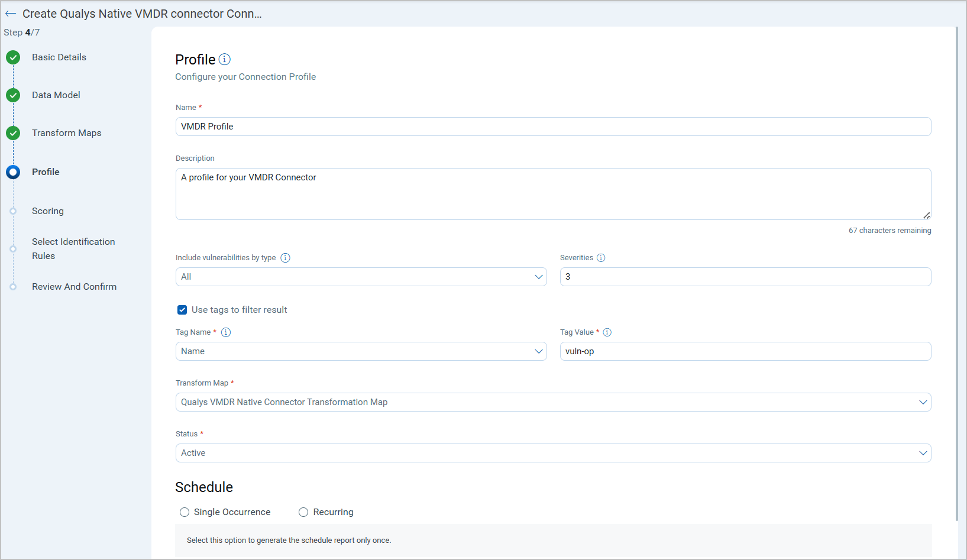This screenshot has height=560, width=967.
Task: Click the Schedule section heading
Action: click(204, 487)
